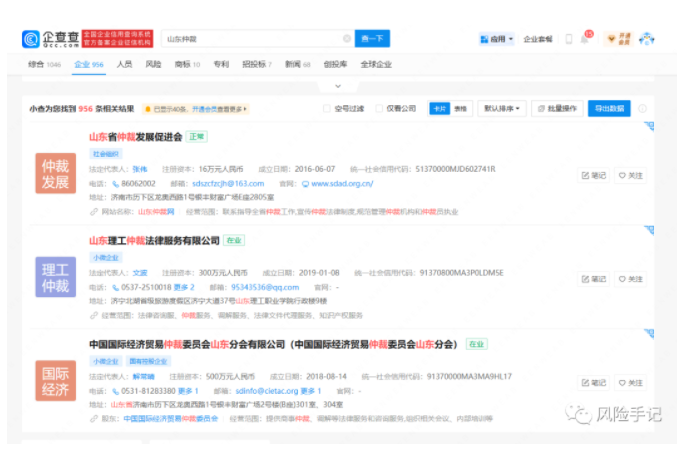This screenshot has width=677, height=452.
Task: Show 更多 2 phone numbers
Action: pyautogui.click(x=184, y=287)
